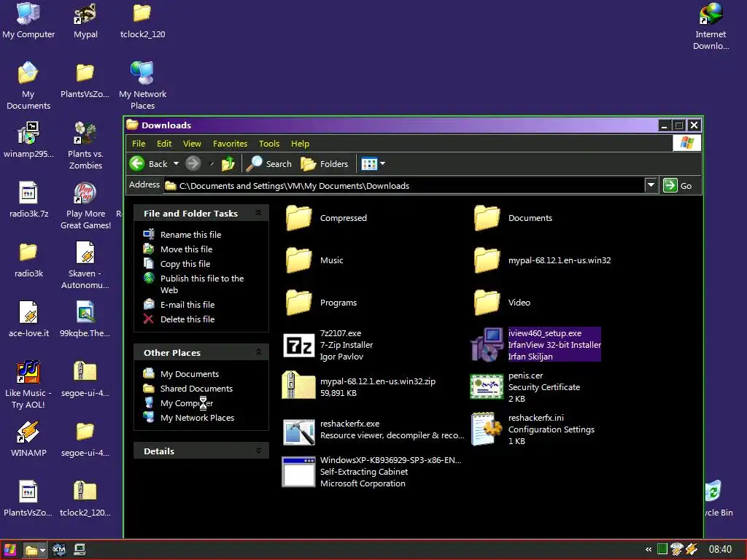Open the Tools menu
This screenshot has height=560, width=747.
269,144
